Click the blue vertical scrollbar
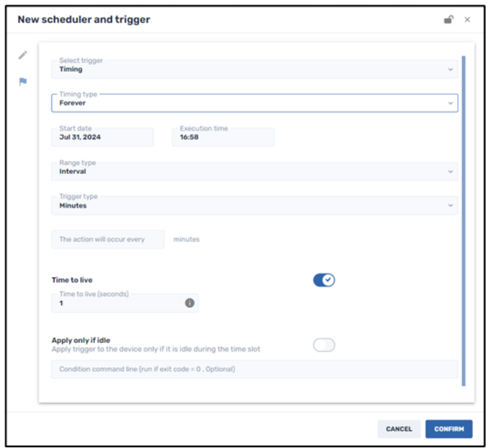This screenshot has width=489, height=448. 463,221
